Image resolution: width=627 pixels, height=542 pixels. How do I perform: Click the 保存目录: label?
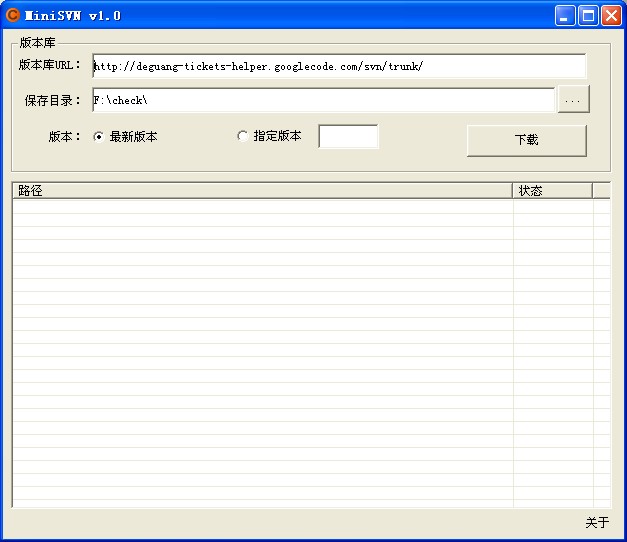pyautogui.click(x=53, y=100)
